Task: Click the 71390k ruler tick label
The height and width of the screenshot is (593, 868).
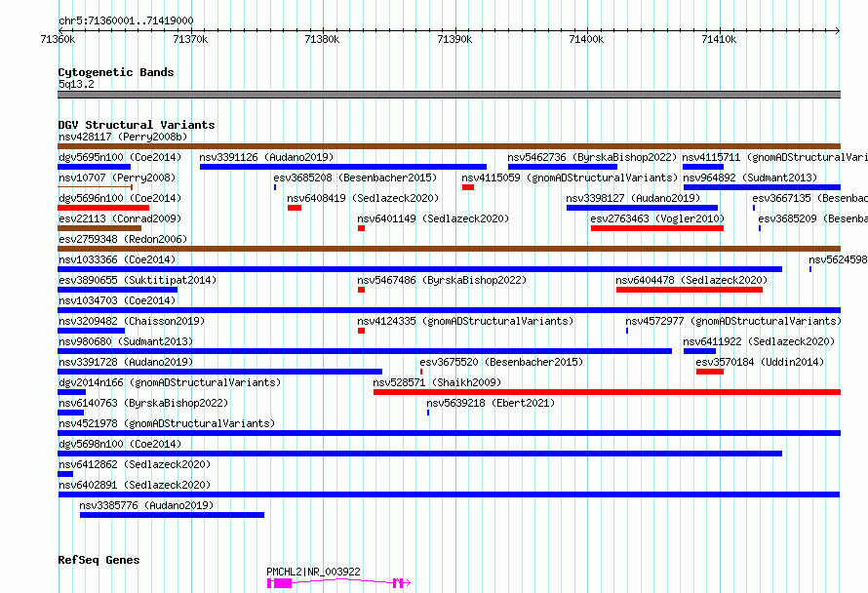Action: 454,39
